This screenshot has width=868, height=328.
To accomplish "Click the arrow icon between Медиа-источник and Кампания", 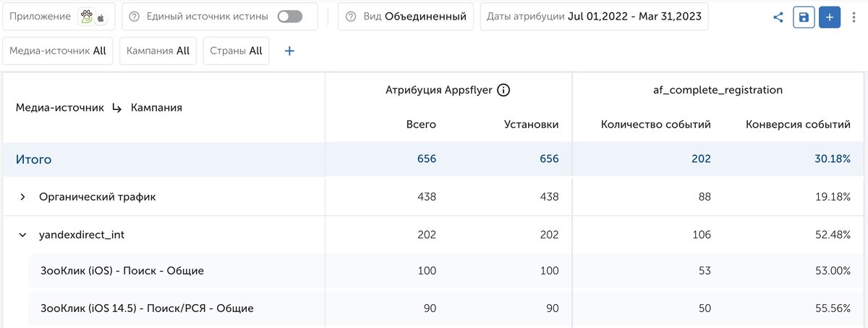I will pos(116,108).
